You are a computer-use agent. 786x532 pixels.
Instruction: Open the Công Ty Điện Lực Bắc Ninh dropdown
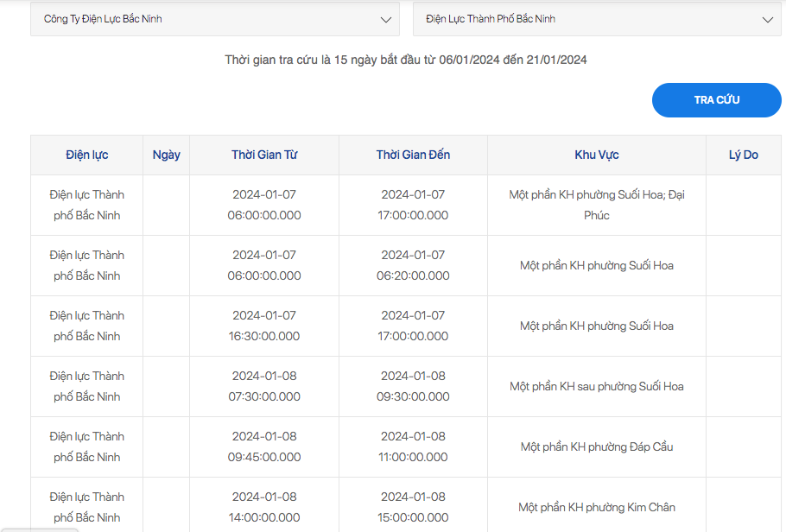(x=214, y=19)
